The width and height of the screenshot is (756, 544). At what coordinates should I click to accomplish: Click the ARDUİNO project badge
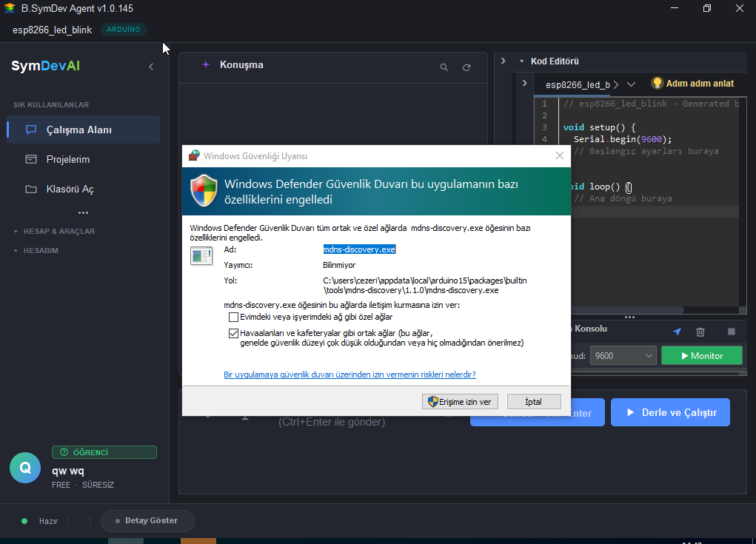click(x=124, y=30)
